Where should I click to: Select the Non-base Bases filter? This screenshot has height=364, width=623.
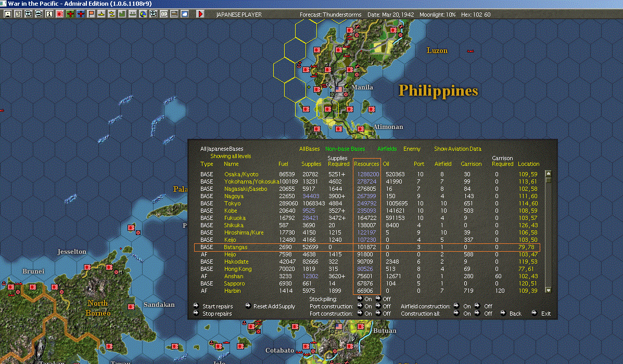345,149
